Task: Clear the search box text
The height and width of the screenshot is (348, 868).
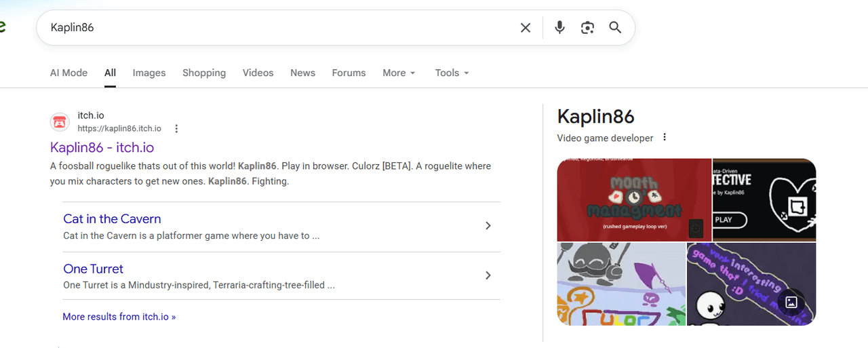Action: (526, 28)
